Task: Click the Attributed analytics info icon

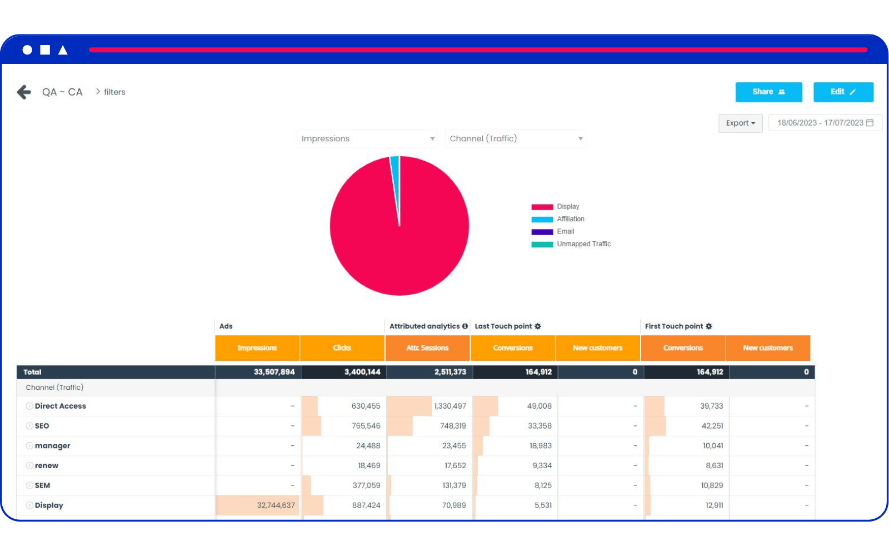Action: pos(465,326)
